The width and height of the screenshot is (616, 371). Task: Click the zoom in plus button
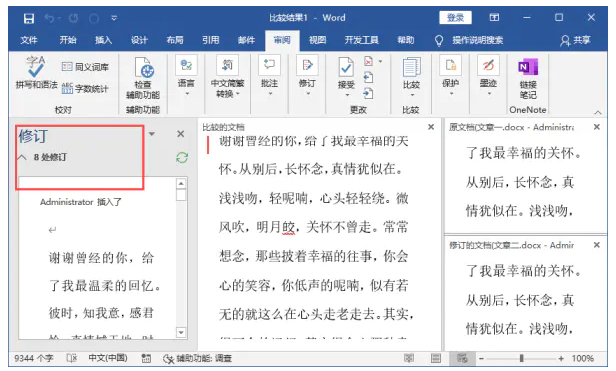(561, 358)
